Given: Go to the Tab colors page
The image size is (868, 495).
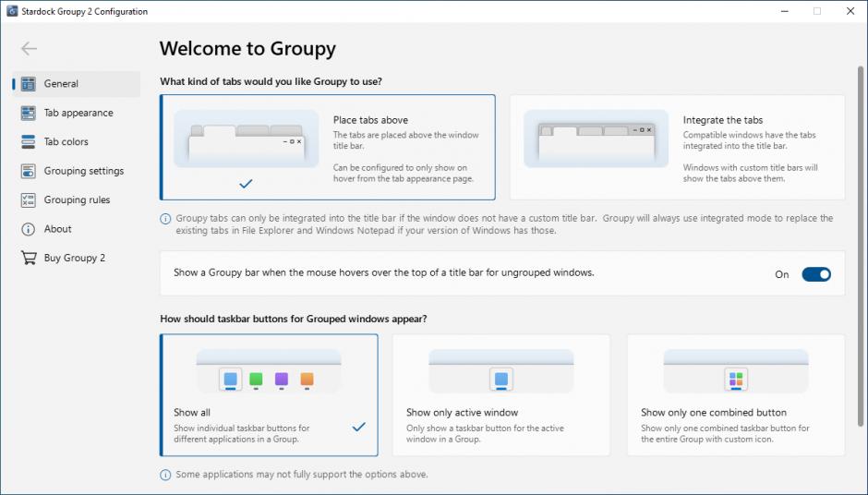Looking at the screenshot, I should pyautogui.click(x=77, y=141).
